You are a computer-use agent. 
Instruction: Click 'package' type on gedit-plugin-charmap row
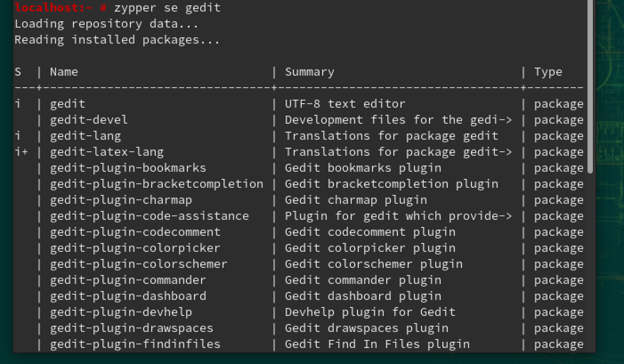[559, 200]
